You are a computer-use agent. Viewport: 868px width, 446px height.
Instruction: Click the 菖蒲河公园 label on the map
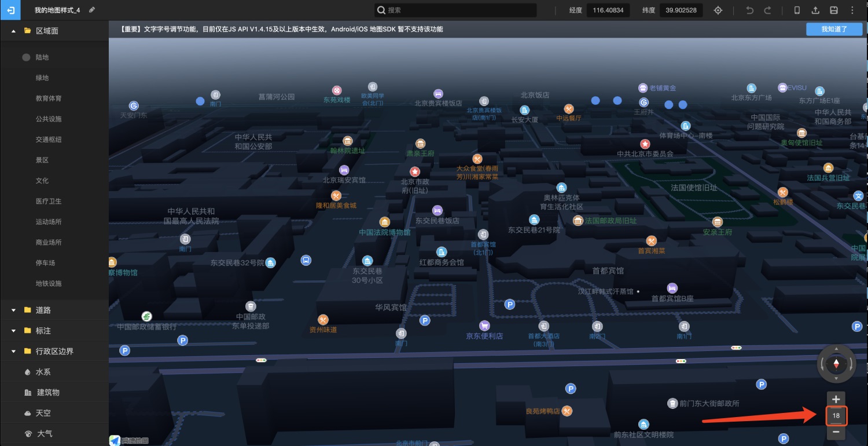tap(277, 97)
